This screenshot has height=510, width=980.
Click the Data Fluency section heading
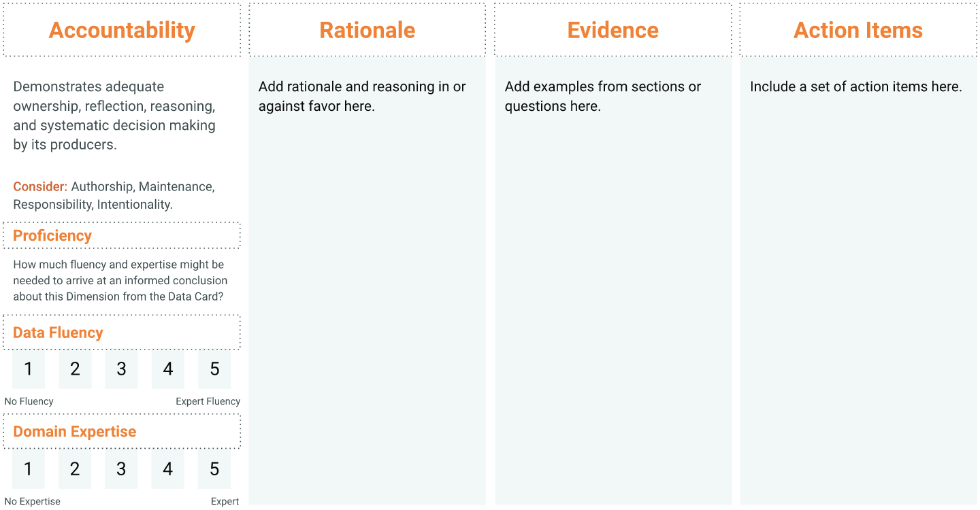59,333
